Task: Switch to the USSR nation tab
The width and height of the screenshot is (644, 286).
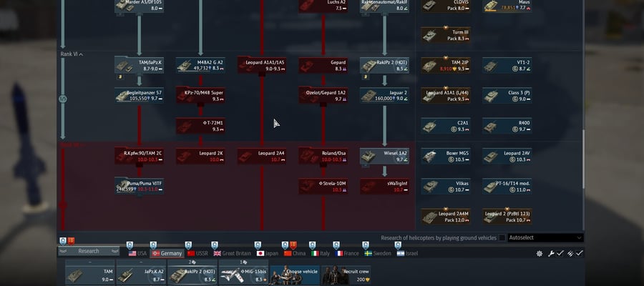Action: (x=197, y=254)
